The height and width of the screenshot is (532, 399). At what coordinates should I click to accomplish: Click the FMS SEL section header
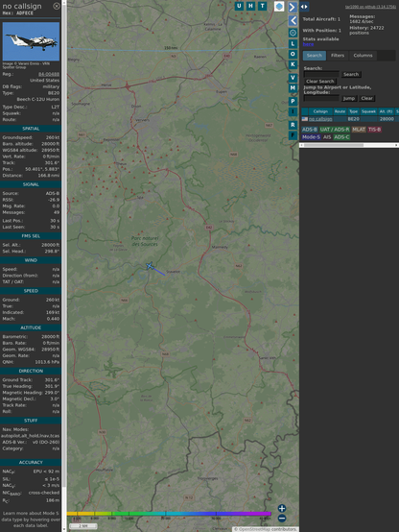(x=31, y=236)
